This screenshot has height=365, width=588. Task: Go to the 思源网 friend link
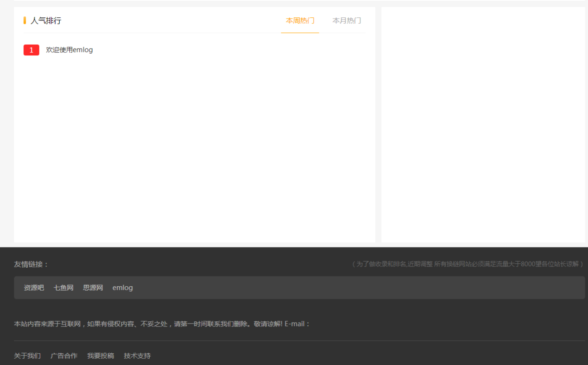[93, 288]
